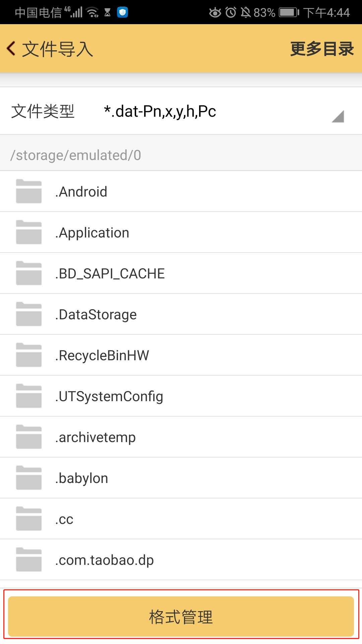Viewport: 362px width, 644px height.
Task: Tap the .DataStorage folder icon
Action: 29,314
